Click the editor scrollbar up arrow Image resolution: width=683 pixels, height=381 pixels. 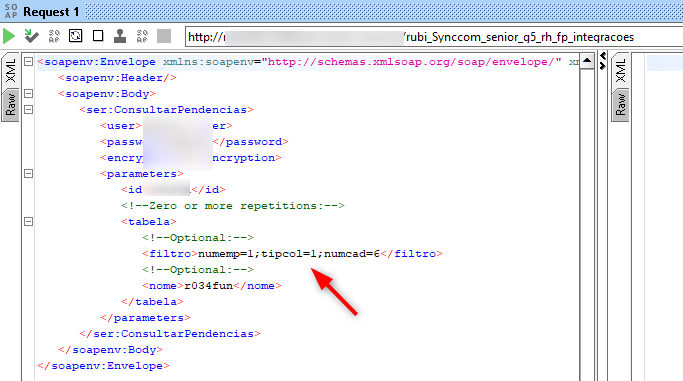coord(587,61)
